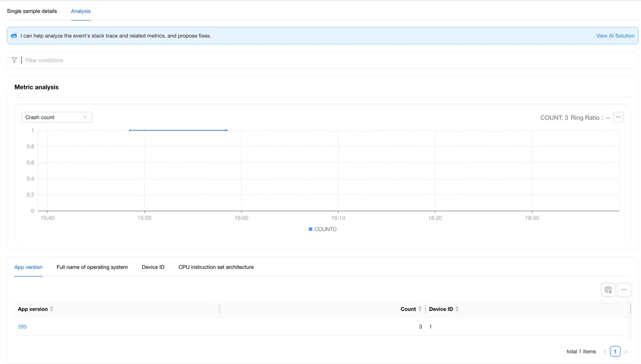Open chart more options ellipsis menu
The image size is (641, 364).
point(618,117)
